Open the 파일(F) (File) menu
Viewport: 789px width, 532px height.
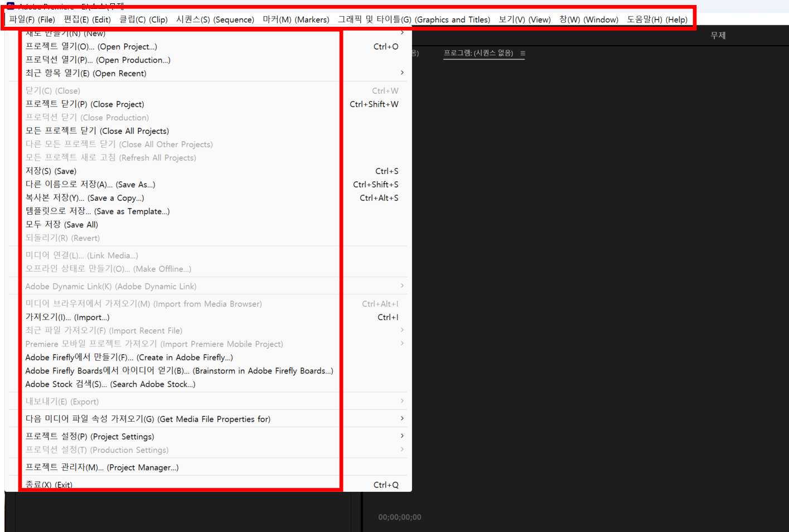pyautogui.click(x=32, y=20)
